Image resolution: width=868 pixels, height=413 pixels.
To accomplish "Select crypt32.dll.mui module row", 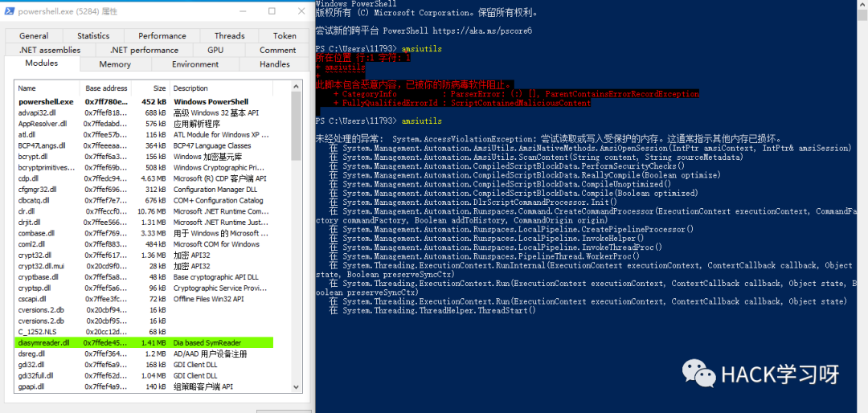I will pyautogui.click(x=144, y=266).
